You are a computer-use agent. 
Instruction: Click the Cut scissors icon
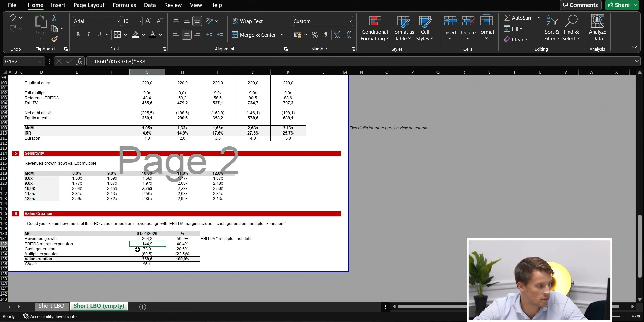pos(54,18)
